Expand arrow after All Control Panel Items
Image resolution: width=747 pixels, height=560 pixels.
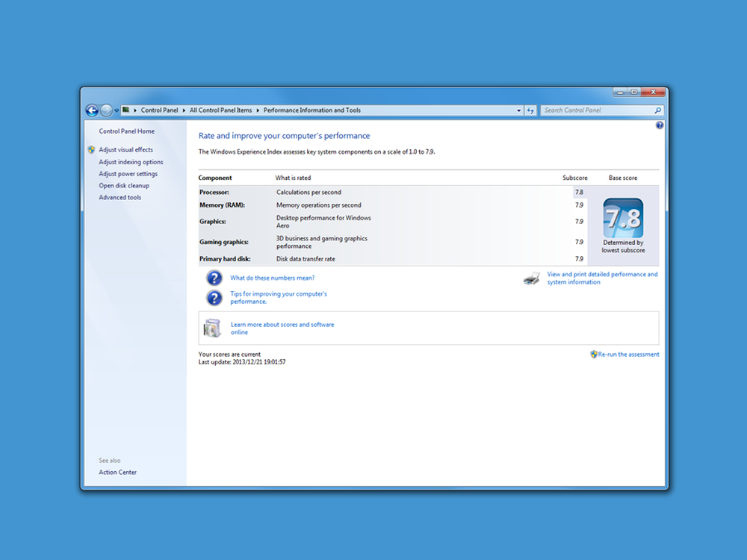coord(258,111)
